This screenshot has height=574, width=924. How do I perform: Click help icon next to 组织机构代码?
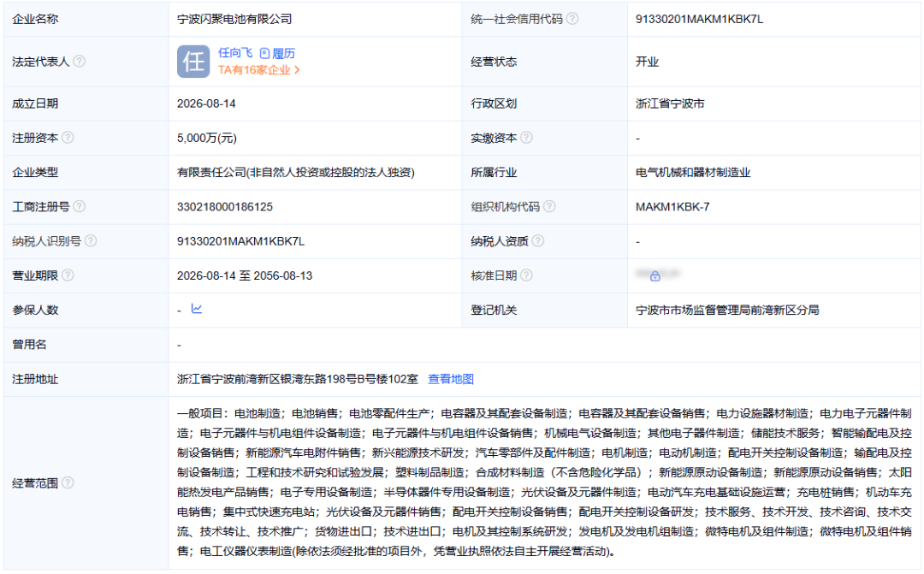[549, 206]
